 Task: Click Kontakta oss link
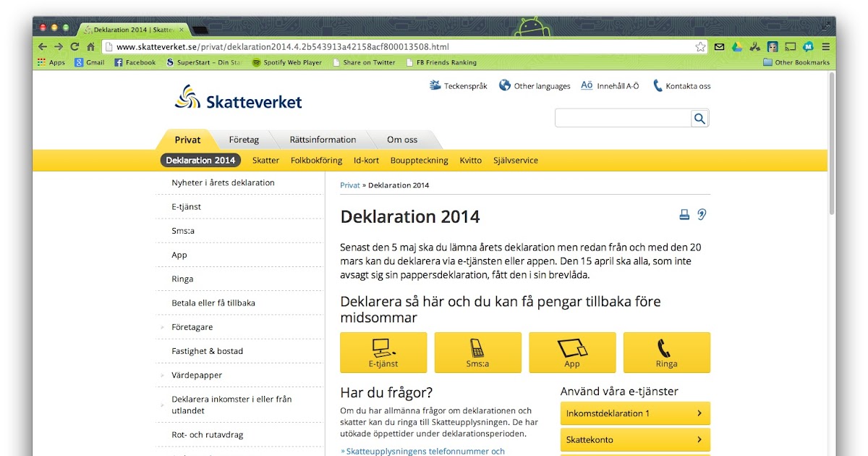tap(681, 85)
